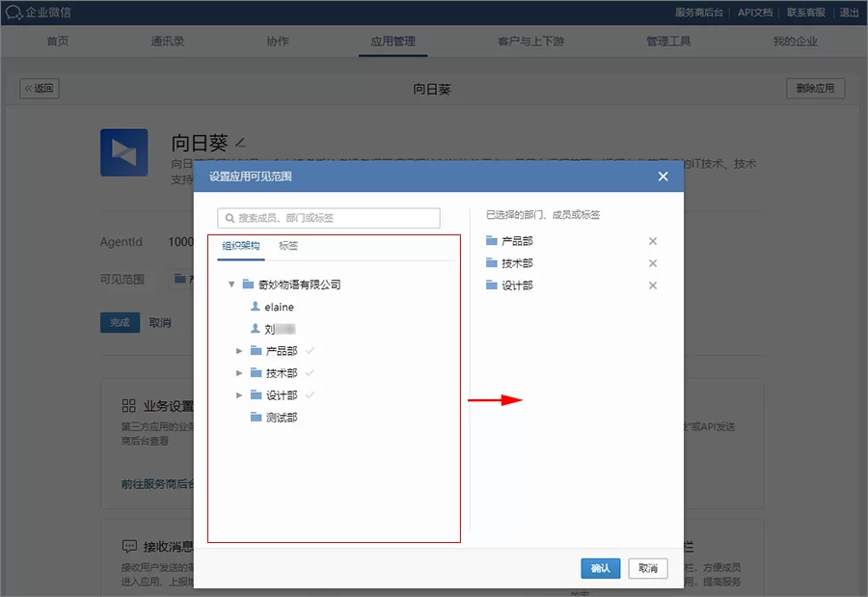868x597 pixels.
Task: Open the 管理工具 menu
Action: point(668,41)
